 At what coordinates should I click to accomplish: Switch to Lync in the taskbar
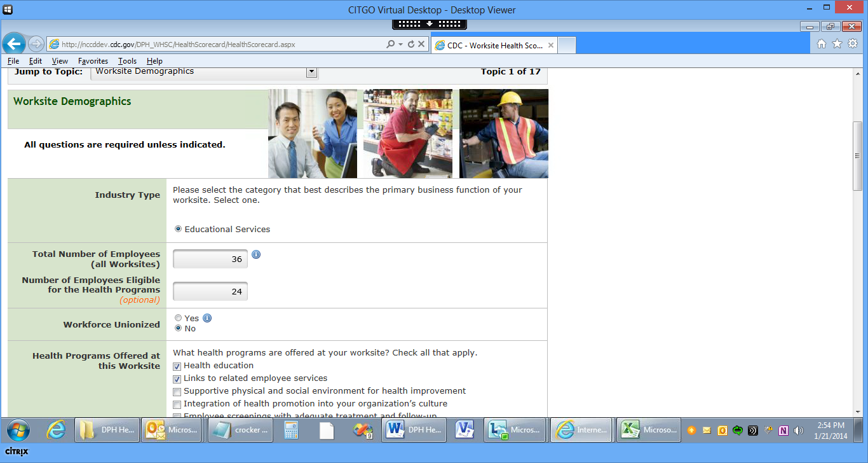(515, 430)
